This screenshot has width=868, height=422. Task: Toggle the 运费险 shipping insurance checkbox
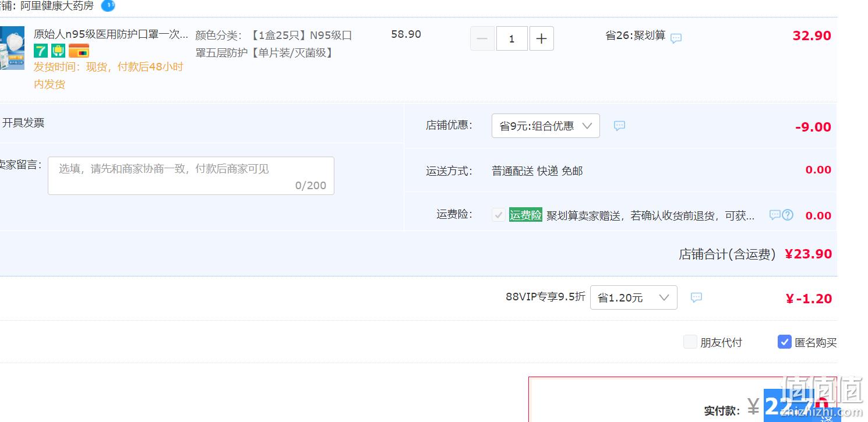pos(499,215)
